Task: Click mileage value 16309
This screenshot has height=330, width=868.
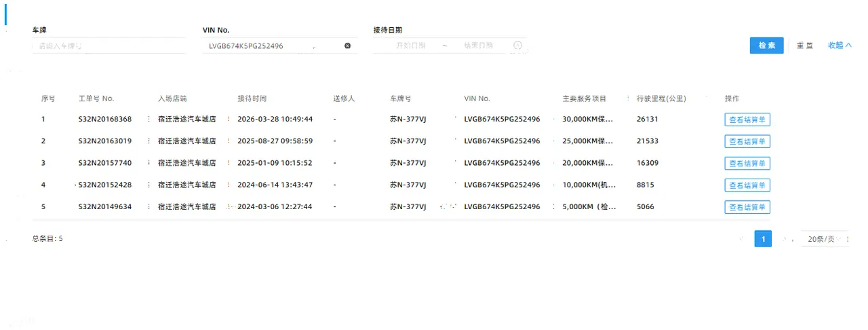Action: tap(648, 163)
